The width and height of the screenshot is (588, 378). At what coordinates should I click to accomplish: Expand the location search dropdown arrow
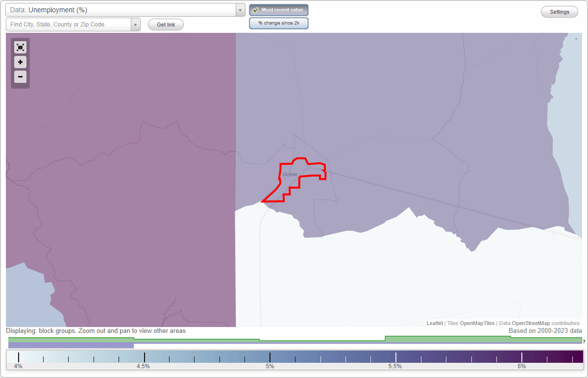pos(135,25)
